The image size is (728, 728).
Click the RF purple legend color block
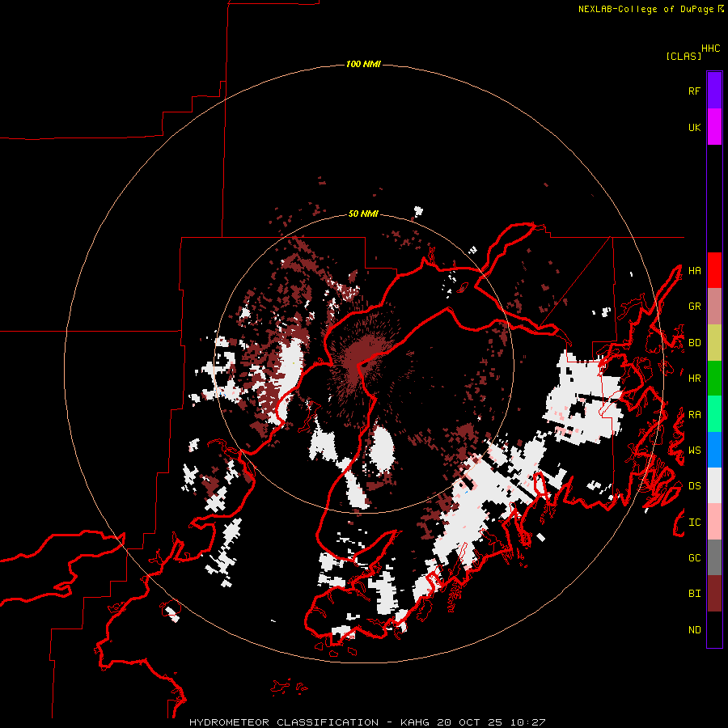pos(714,91)
